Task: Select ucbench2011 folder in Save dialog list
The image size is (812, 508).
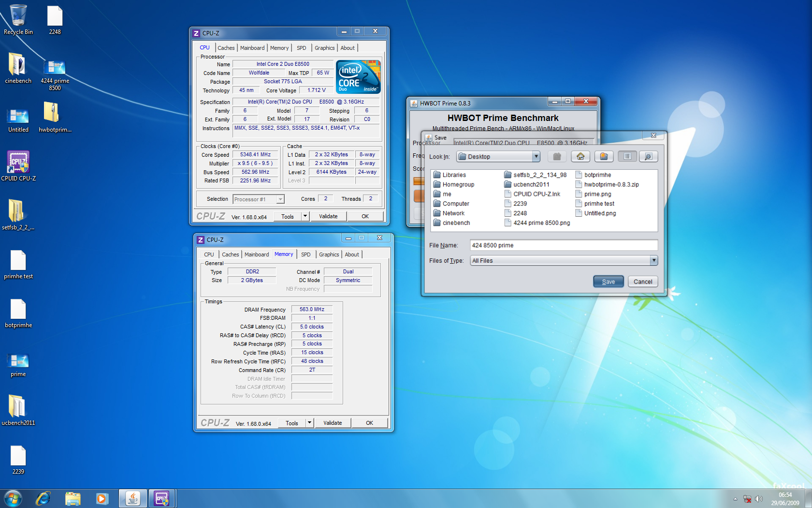Action: 527,184
